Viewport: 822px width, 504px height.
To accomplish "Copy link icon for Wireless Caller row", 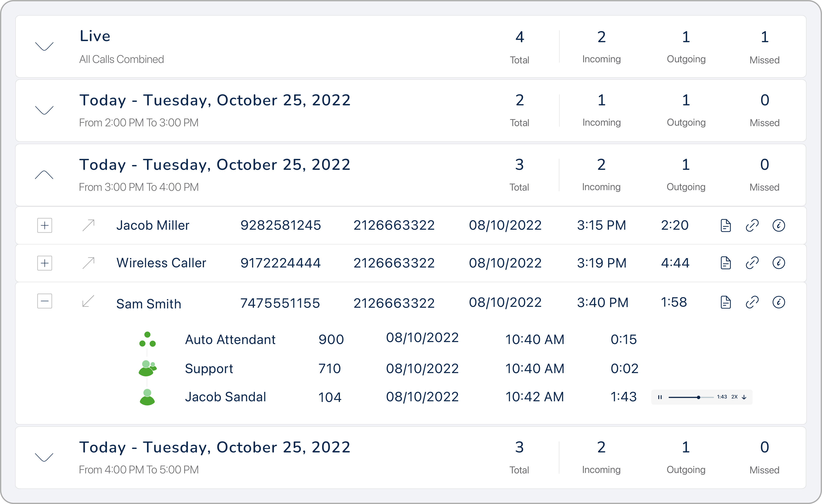I will (x=752, y=263).
